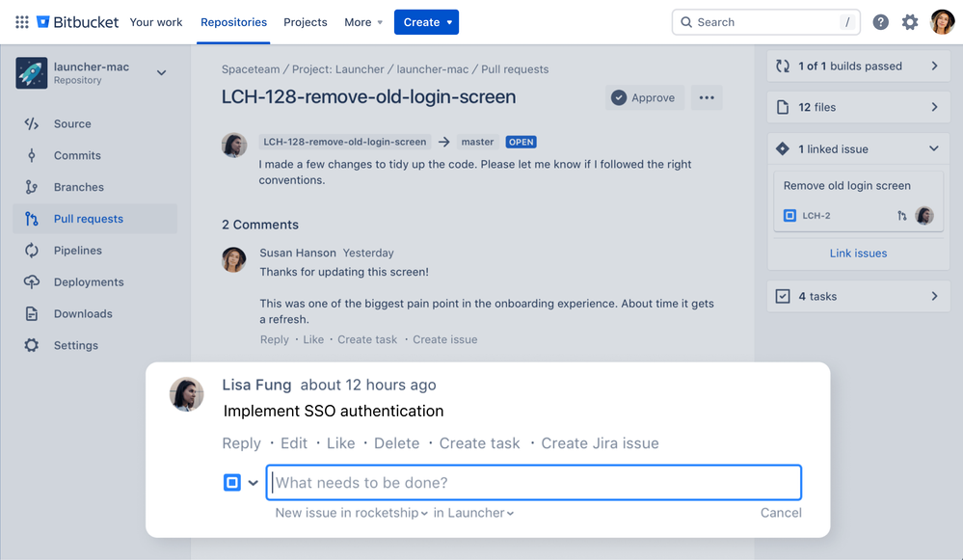Click the Downloads file icon
This screenshot has height=560, width=963.
(x=31, y=313)
